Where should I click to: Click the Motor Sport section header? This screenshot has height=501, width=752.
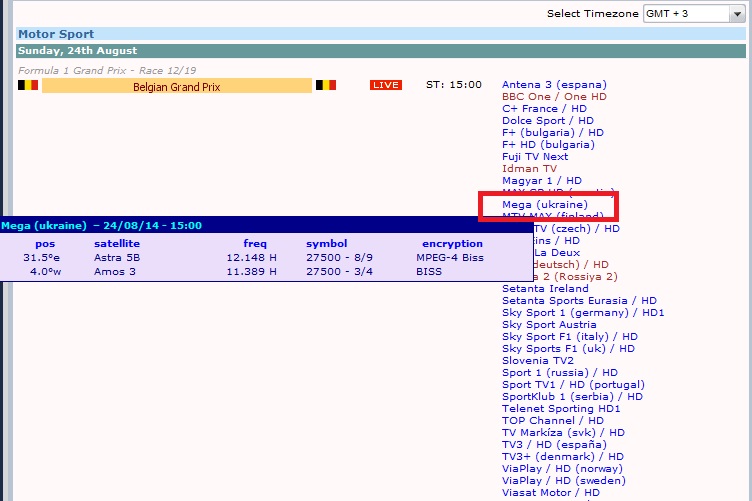[x=50, y=34]
